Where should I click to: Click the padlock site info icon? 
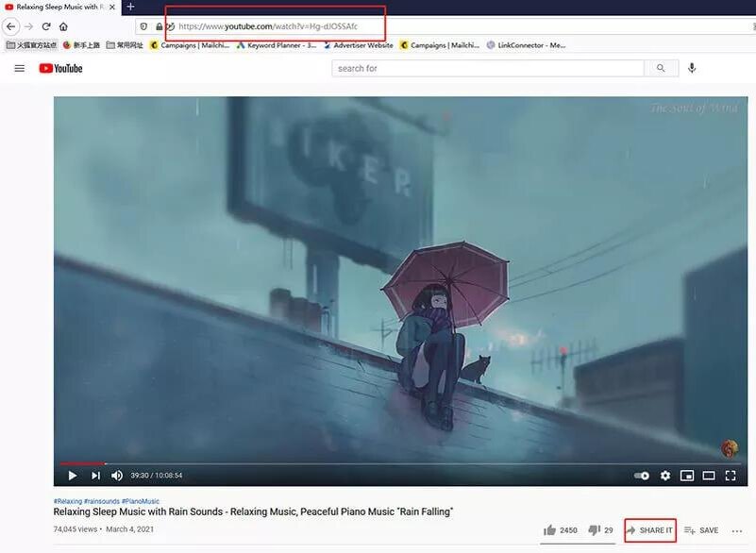(160, 26)
